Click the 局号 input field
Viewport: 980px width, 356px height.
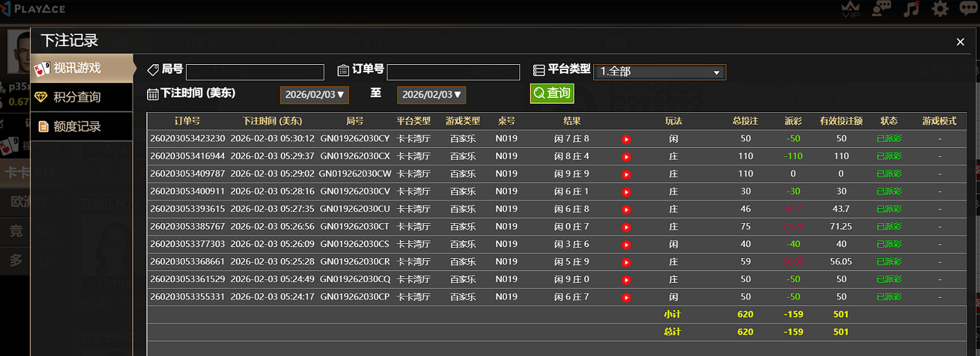(x=255, y=72)
